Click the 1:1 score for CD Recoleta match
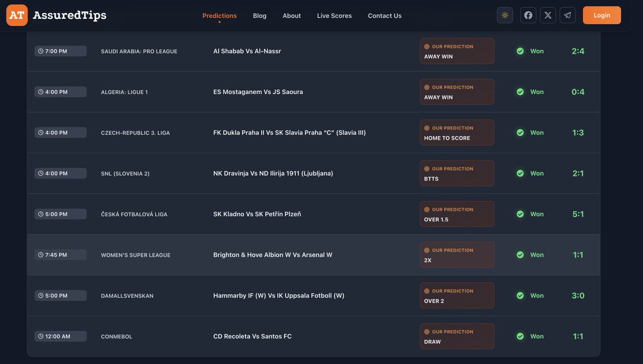 [x=578, y=336]
